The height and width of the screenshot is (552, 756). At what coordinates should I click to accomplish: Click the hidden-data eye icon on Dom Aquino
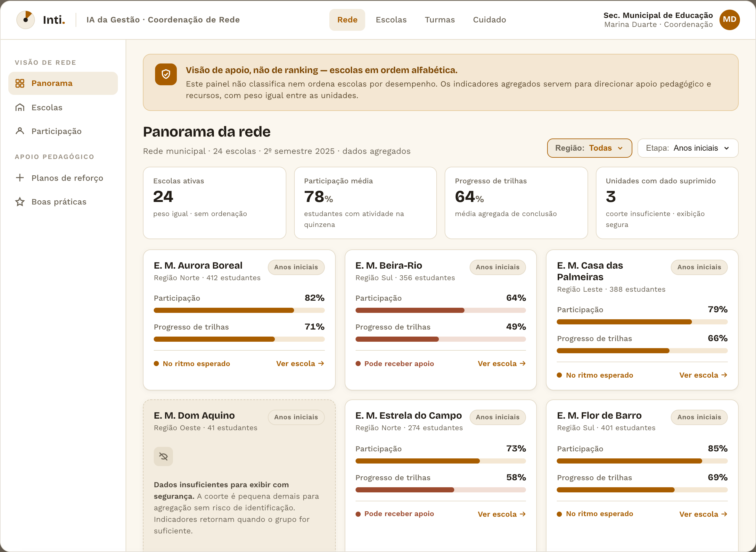[x=163, y=456]
